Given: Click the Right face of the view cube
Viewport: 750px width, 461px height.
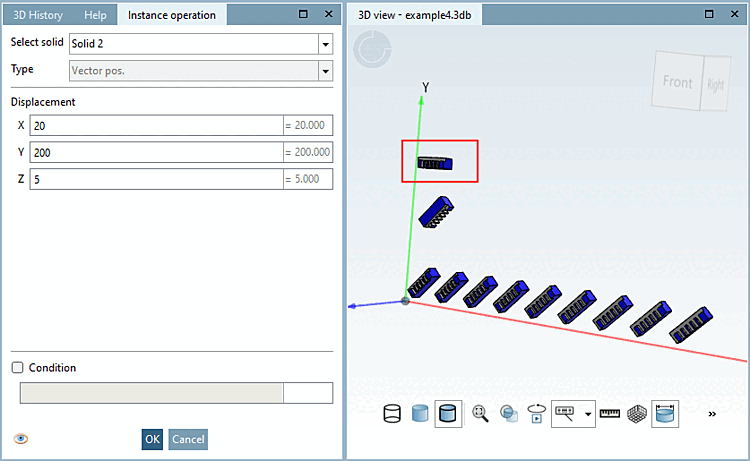Looking at the screenshot, I should pyautogui.click(x=716, y=85).
